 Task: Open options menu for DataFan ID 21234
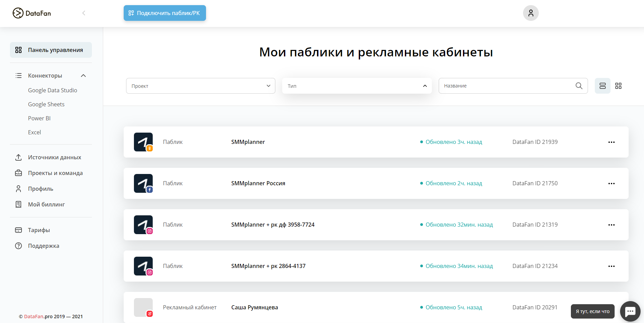612,266
